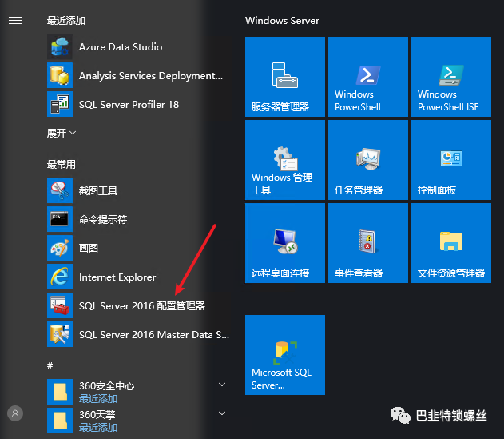Open the 事件查看器 tile
Screen dimensions: 504x439
click(368, 243)
